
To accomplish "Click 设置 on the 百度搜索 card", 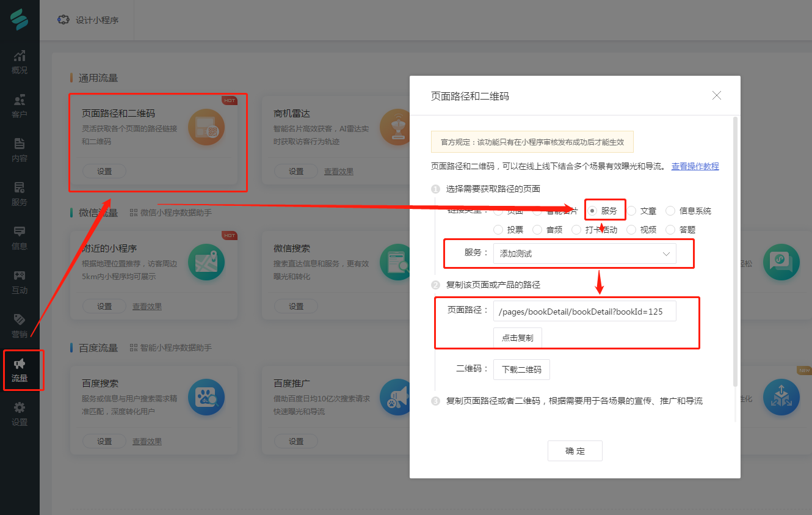I will click(x=104, y=441).
